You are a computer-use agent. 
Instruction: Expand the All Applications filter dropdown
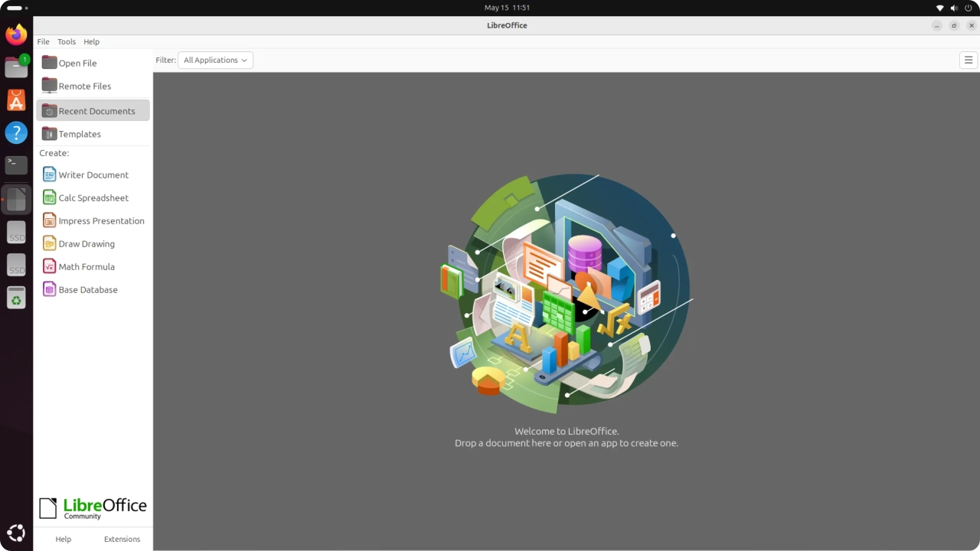[215, 60]
